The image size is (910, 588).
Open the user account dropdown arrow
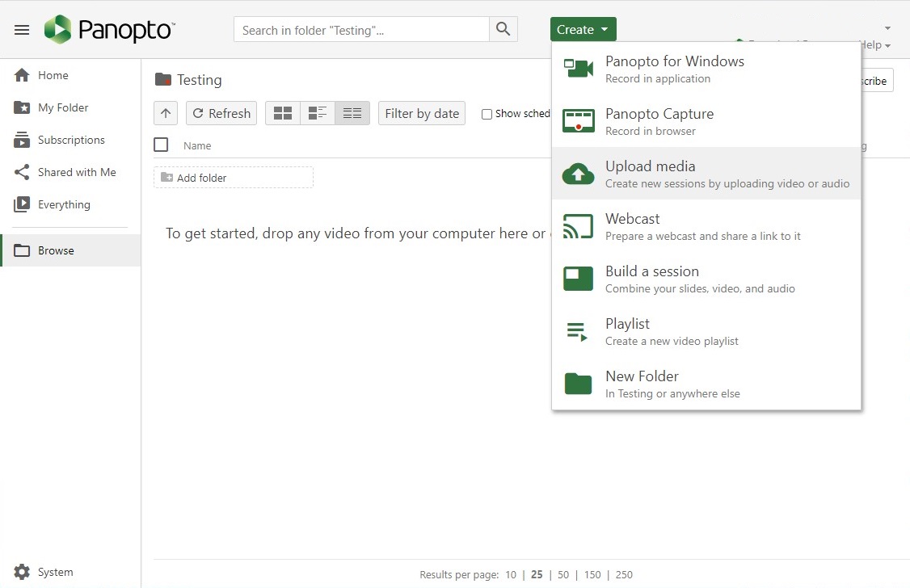click(x=887, y=27)
